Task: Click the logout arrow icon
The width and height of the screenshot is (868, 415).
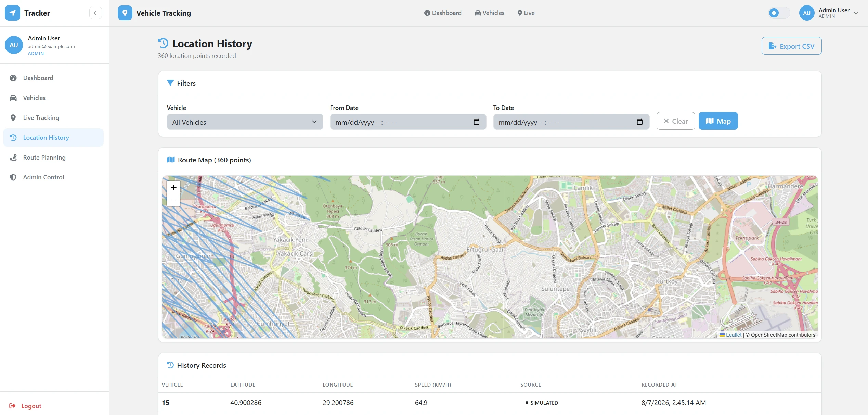Action: 12,406
